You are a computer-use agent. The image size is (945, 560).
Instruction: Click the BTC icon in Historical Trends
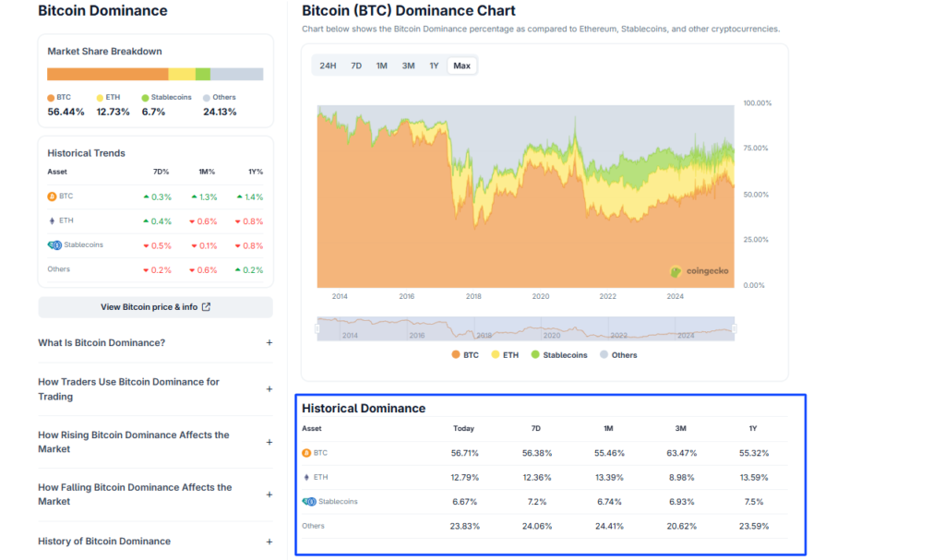tap(52, 197)
